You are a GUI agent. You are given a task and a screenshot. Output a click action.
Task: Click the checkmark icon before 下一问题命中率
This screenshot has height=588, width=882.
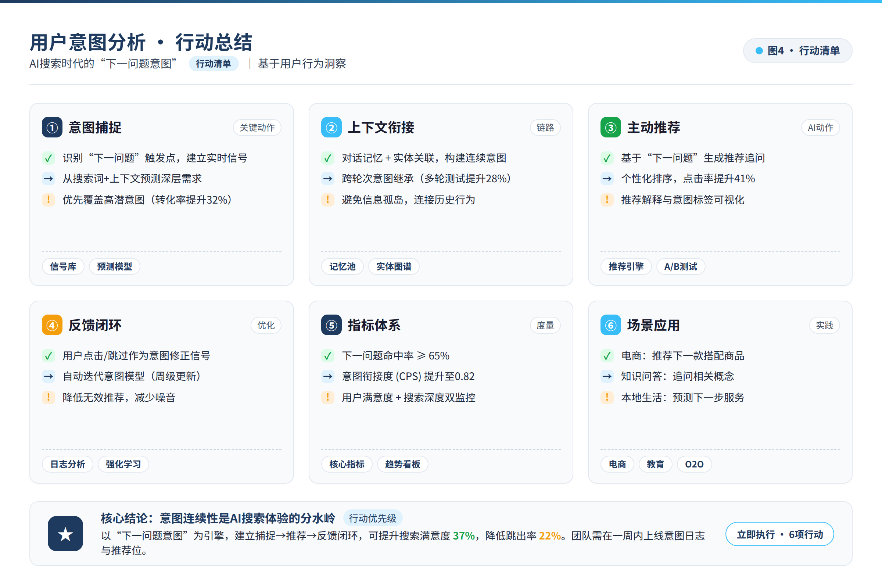[328, 355]
